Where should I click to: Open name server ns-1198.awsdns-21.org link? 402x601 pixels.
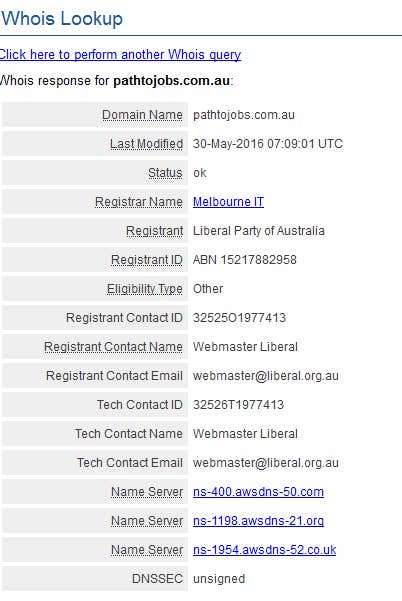[x=258, y=521]
